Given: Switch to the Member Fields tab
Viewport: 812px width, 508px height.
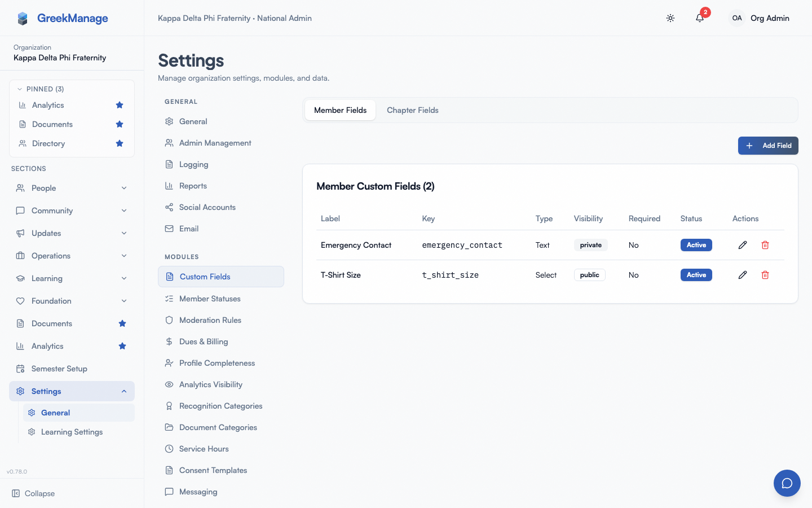Looking at the screenshot, I should click(x=340, y=110).
